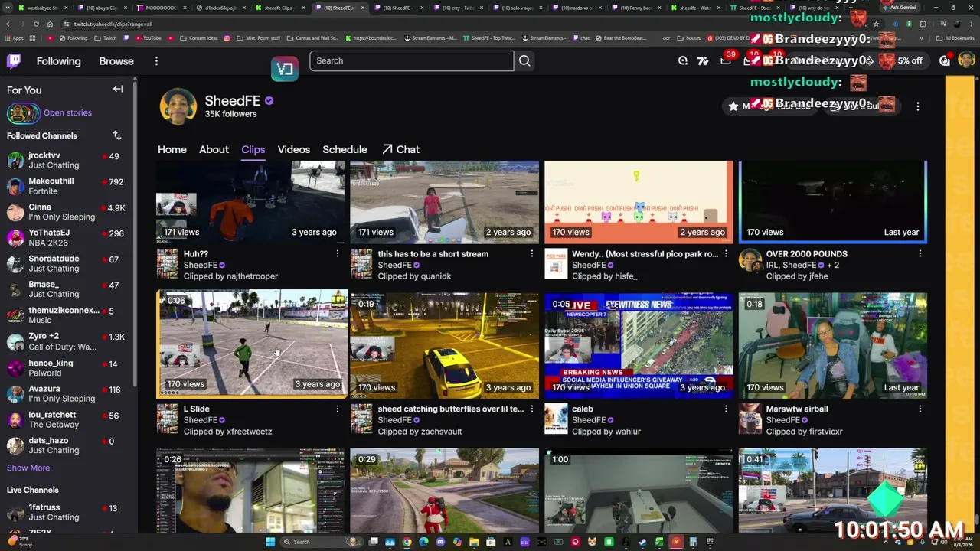Click Makeouthill's avatar in the sidebar

[15, 186]
